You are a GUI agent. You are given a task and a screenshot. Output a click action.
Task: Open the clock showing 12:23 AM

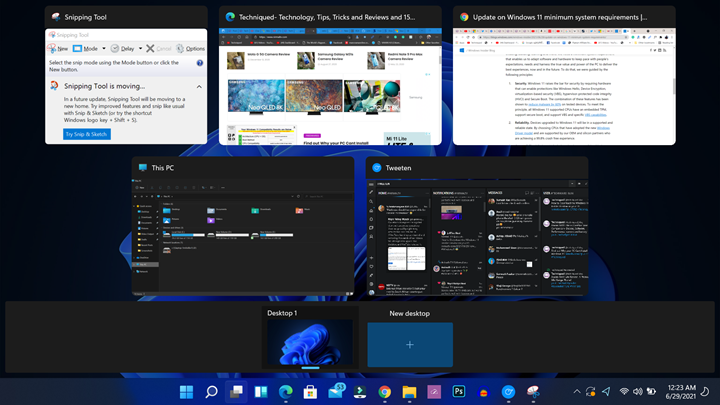(x=681, y=392)
